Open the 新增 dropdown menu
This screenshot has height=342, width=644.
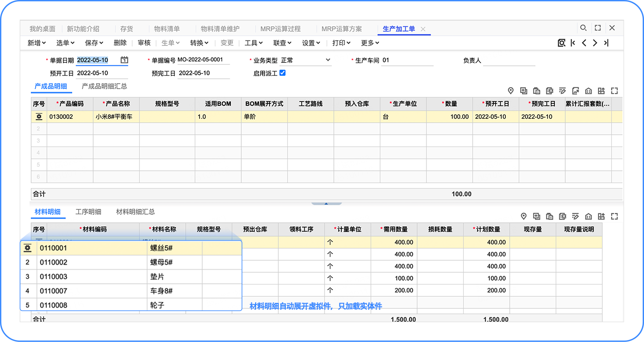point(37,43)
